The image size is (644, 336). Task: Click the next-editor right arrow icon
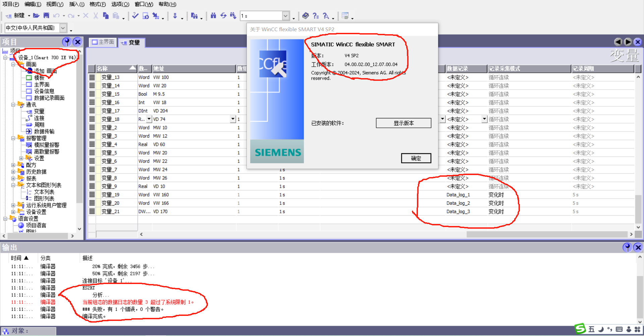628,42
